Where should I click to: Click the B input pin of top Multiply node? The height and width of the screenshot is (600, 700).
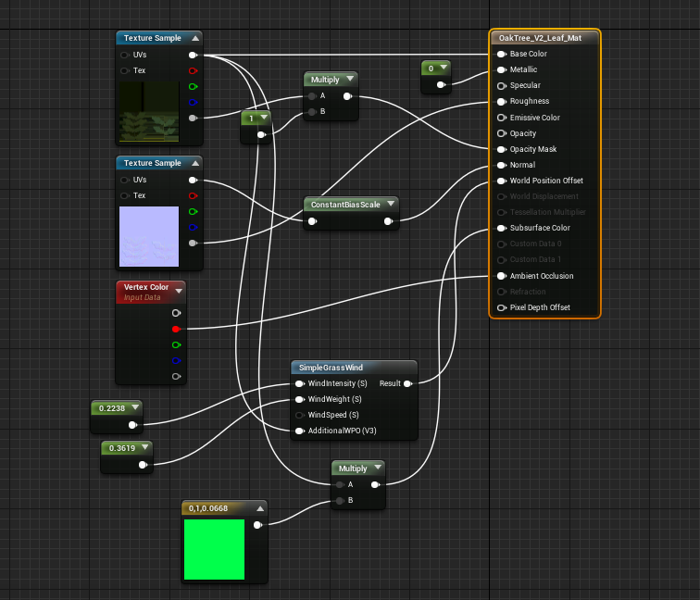[x=312, y=112]
